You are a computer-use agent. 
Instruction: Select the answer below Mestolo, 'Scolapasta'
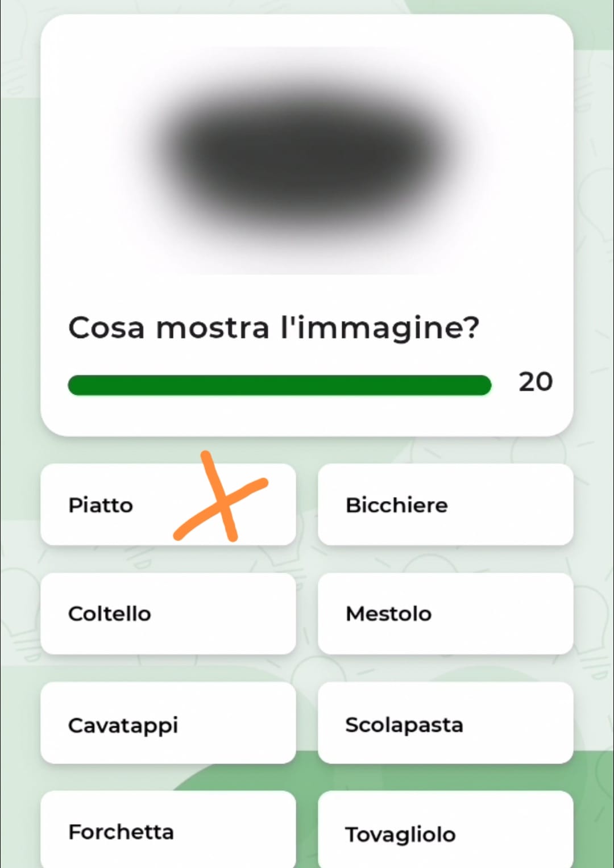404,725
